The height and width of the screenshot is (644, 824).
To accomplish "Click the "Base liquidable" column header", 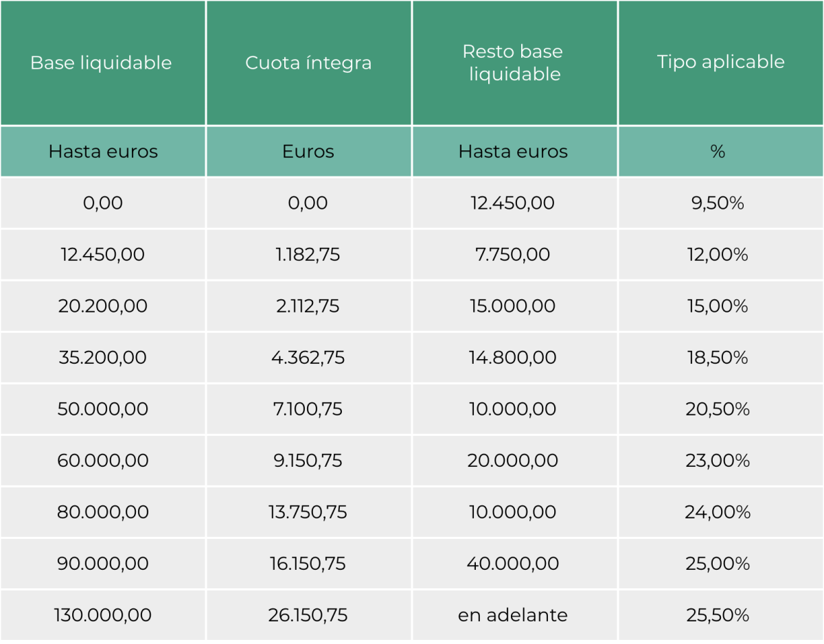I will pos(102,63).
